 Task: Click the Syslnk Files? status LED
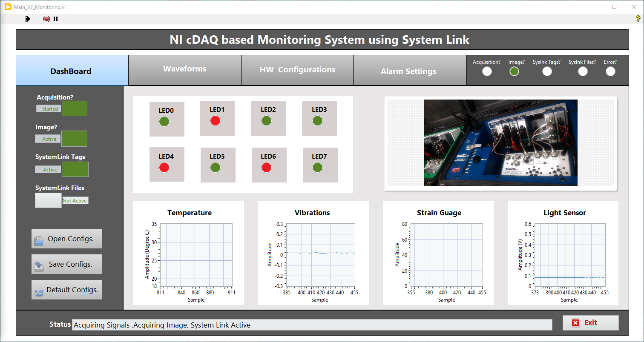(x=583, y=71)
